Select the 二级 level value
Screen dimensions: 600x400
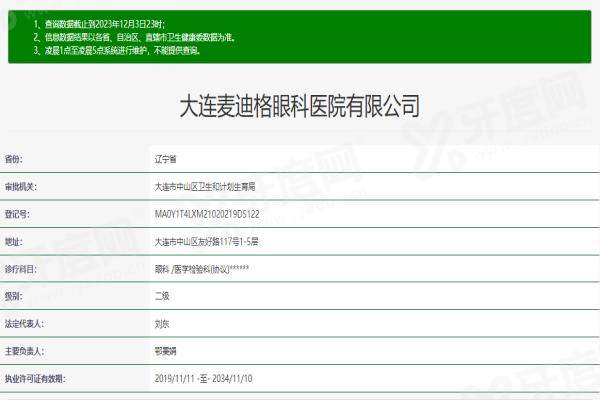coord(163,296)
